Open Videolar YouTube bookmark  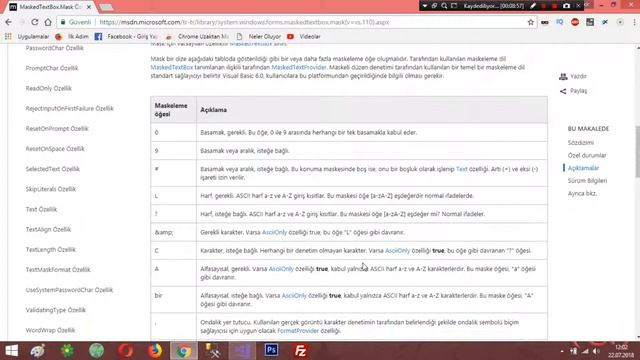tap(304, 36)
